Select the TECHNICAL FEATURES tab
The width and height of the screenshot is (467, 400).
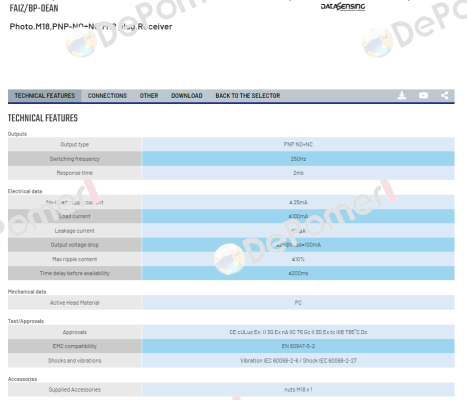pyautogui.click(x=45, y=96)
